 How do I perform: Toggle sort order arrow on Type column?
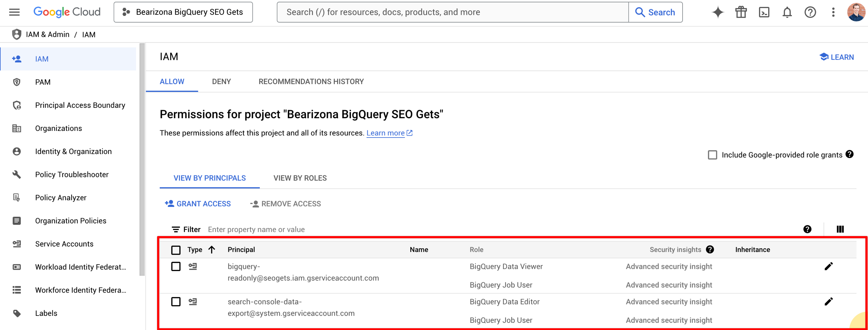tap(212, 249)
